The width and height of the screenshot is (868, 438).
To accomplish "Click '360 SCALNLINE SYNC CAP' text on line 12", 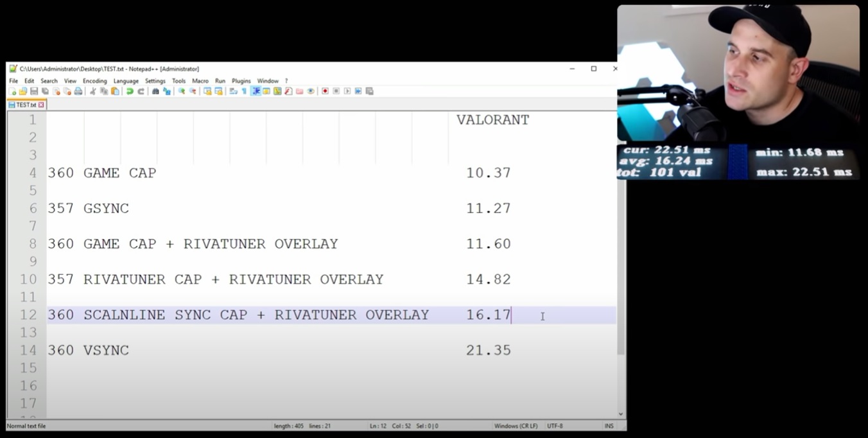I will 147,315.
